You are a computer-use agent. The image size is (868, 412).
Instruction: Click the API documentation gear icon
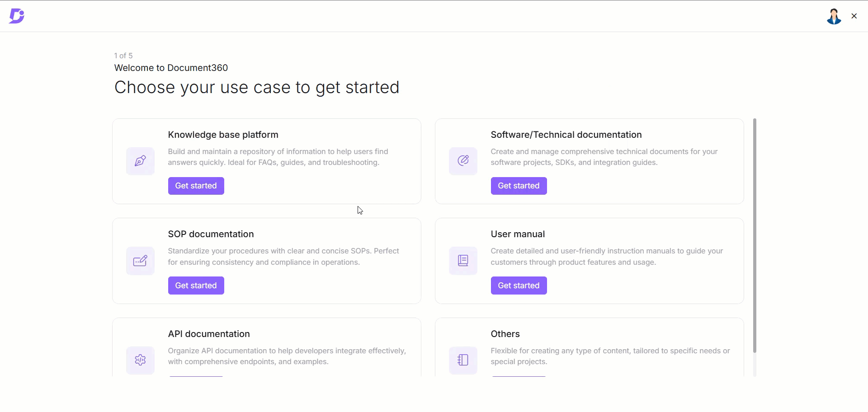140,360
